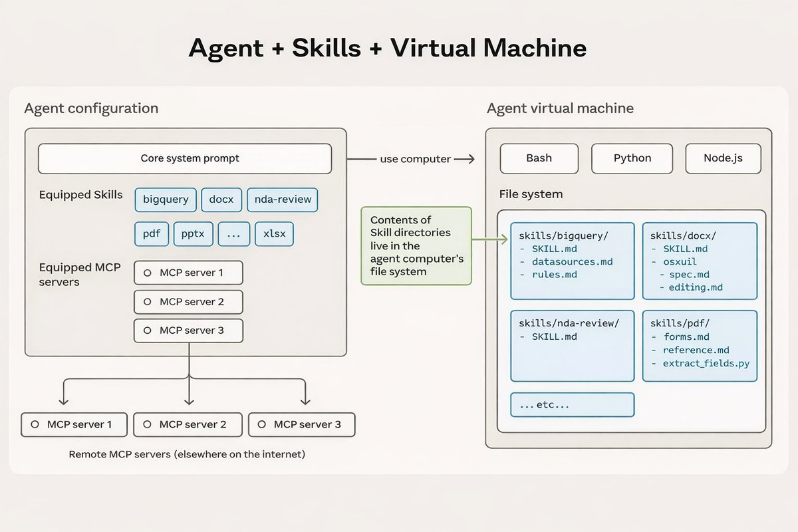Image resolution: width=798 pixels, height=532 pixels.
Task: Select the pdf skill
Action: (x=151, y=233)
